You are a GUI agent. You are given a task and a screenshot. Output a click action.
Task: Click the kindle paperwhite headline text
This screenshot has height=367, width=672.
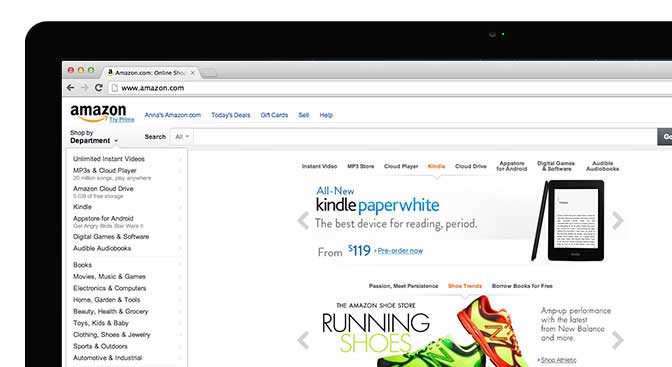[378, 205]
